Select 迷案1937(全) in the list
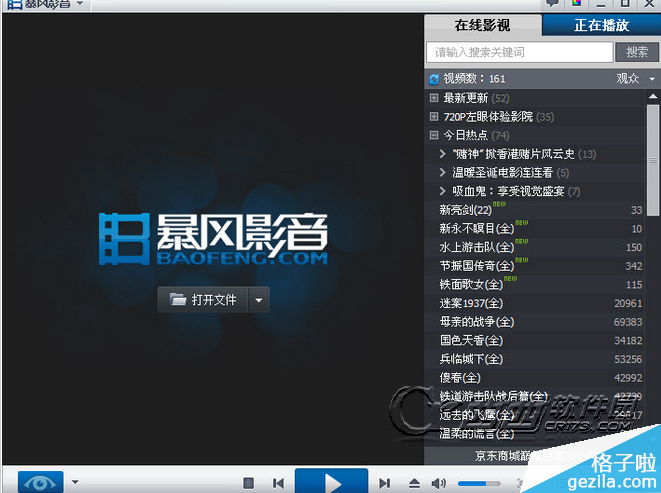 [535, 303]
